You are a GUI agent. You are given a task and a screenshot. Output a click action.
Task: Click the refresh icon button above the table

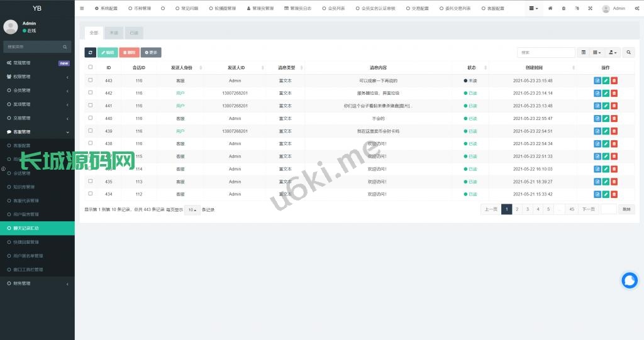click(91, 53)
